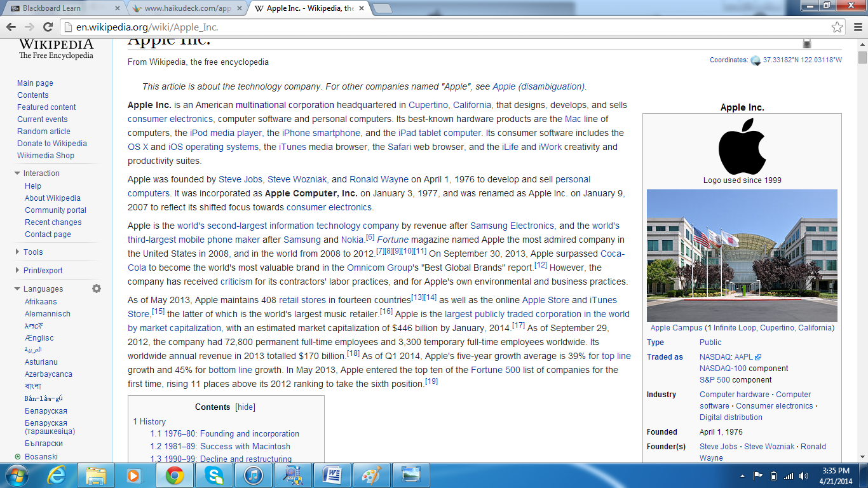
Task: Click the black Apple logo image
Action: pyautogui.click(x=742, y=146)
